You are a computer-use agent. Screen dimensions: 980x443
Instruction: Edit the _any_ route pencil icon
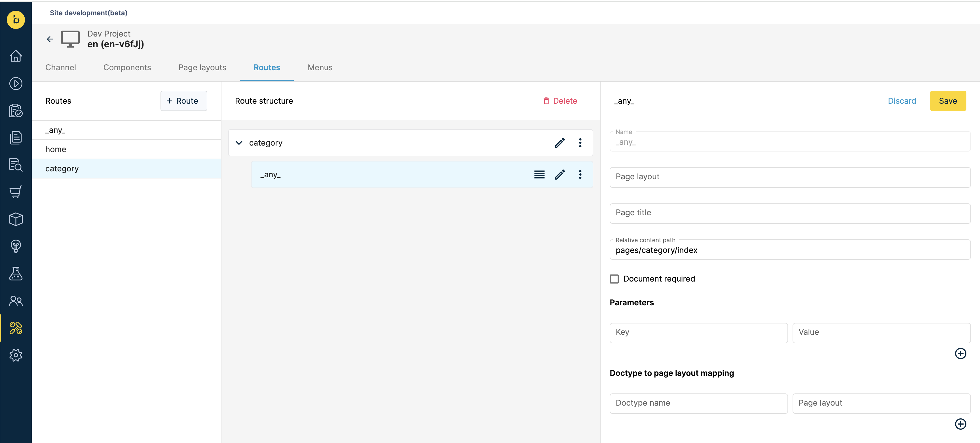(x=560, y=174)
